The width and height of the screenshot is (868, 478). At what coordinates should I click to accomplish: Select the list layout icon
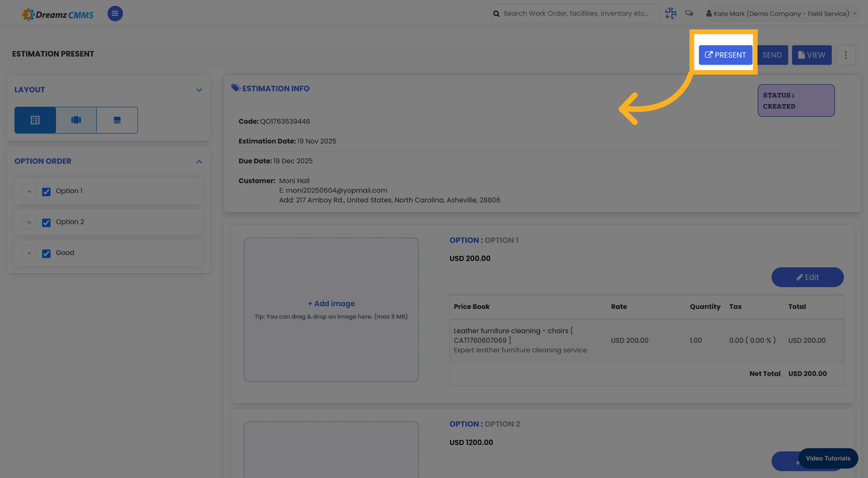pos(35,120)
